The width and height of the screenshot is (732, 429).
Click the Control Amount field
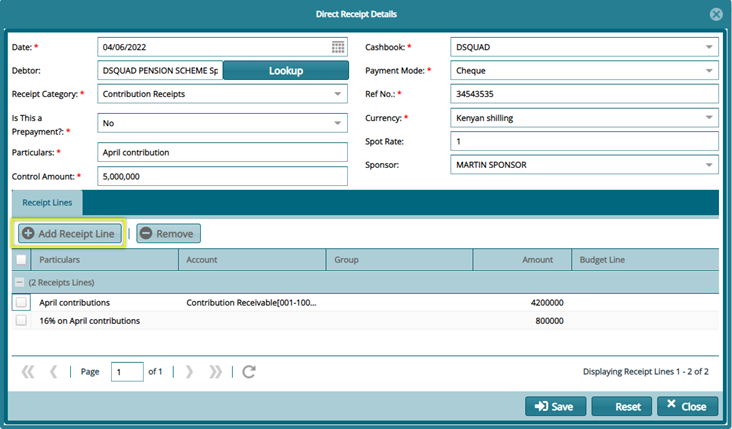point(222,176)
